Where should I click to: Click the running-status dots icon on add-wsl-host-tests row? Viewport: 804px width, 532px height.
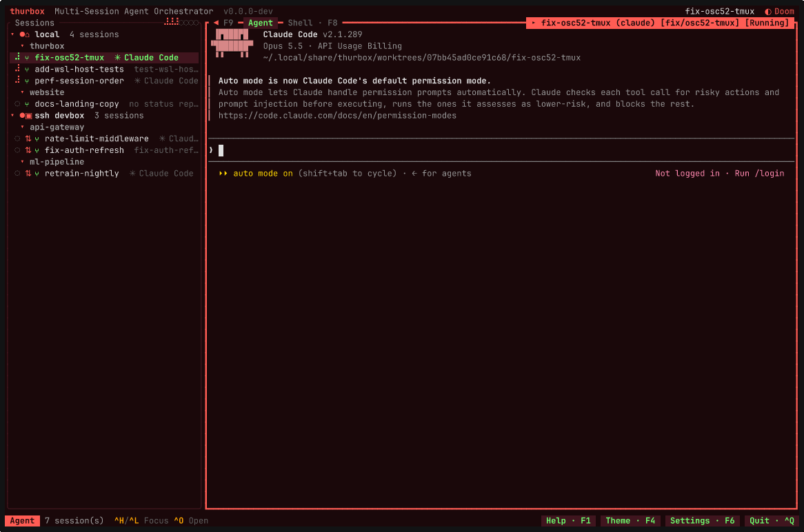pyautogui.click(x=17, y=69)
